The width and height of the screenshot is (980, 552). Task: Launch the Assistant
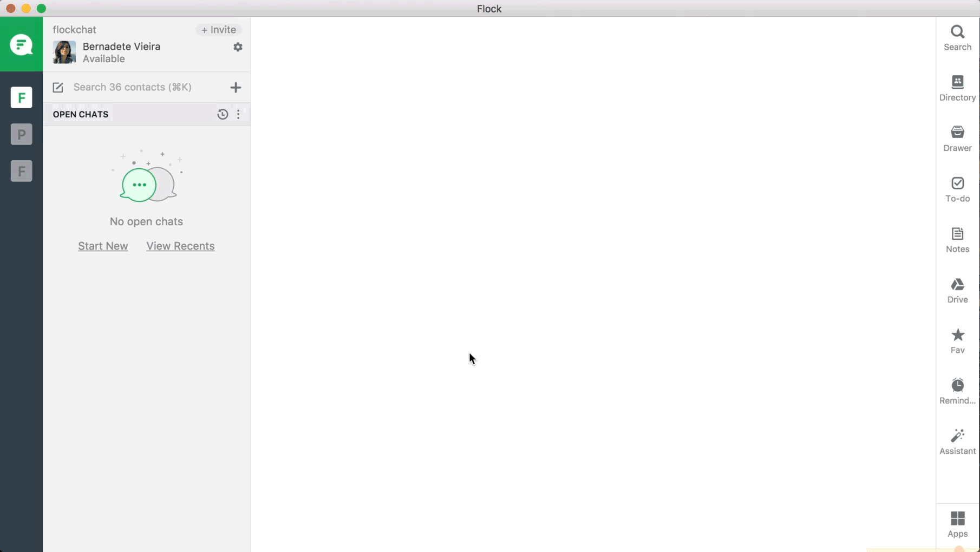pyautogui.click(x=957, y=441)
